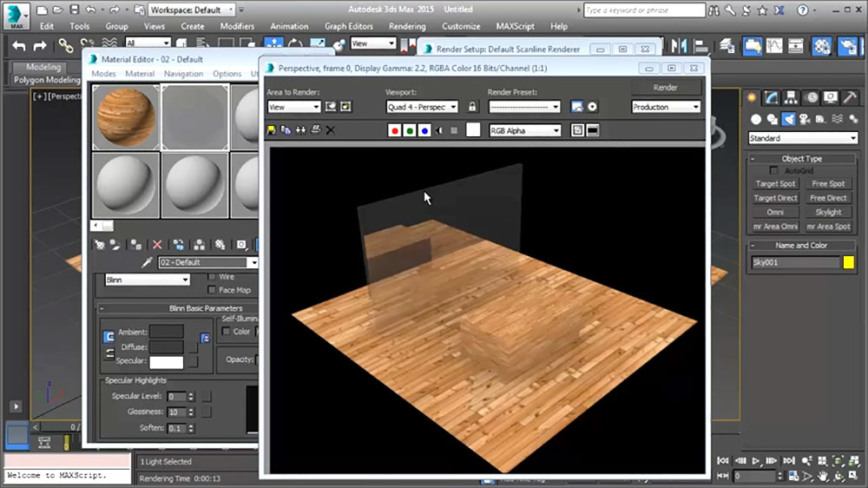Click Reset Map/Mtl red X in Material Editor
The image size is (868, 488).
[x=157, y=244]
